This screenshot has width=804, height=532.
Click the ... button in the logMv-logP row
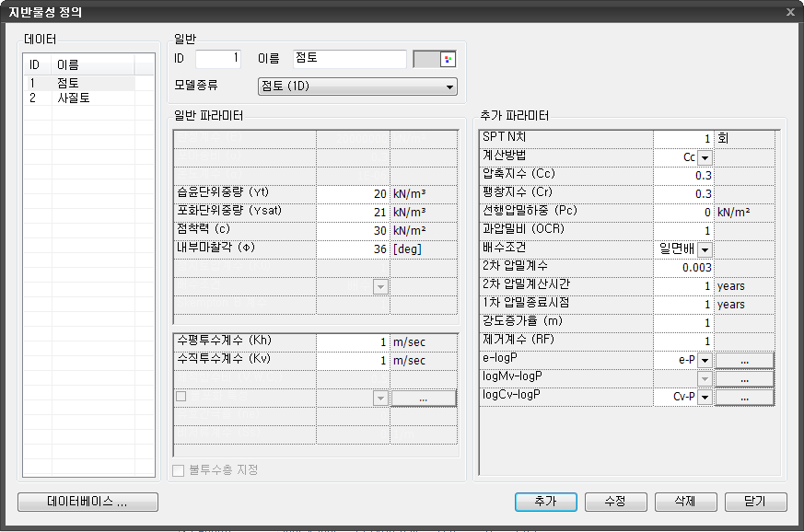(x=744, y=378)
